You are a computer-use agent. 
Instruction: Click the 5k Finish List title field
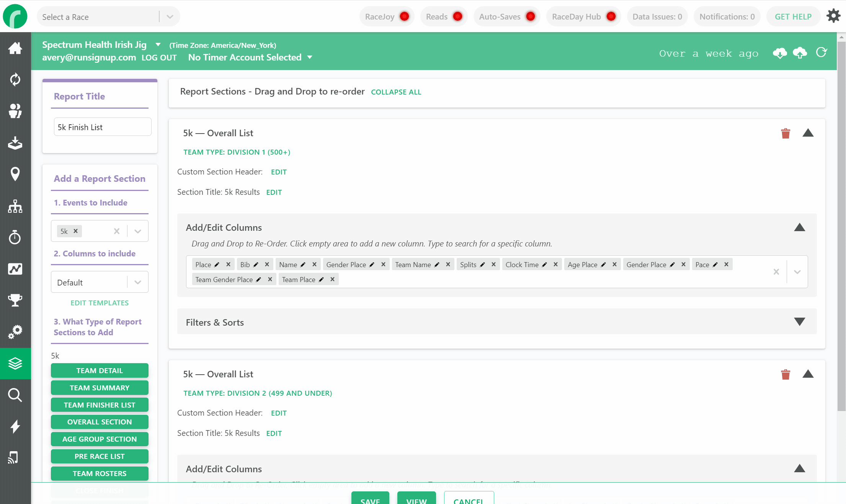(x=103, y=127)
